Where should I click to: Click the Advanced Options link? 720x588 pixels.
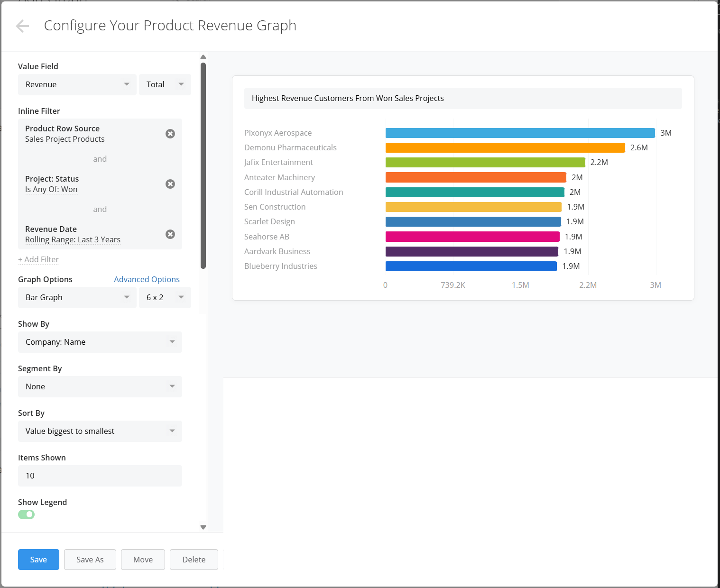pos(147,279)
